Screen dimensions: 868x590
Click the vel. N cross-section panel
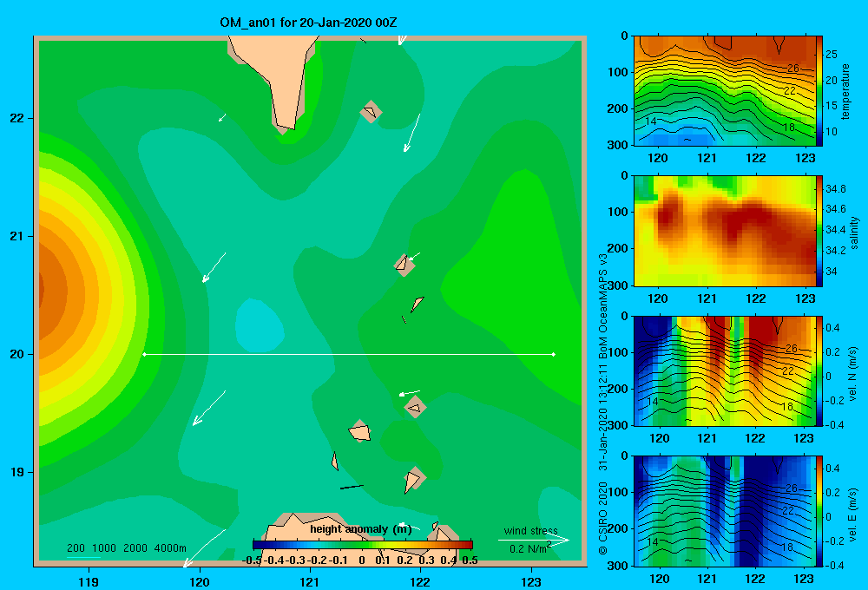pos(724,370)
